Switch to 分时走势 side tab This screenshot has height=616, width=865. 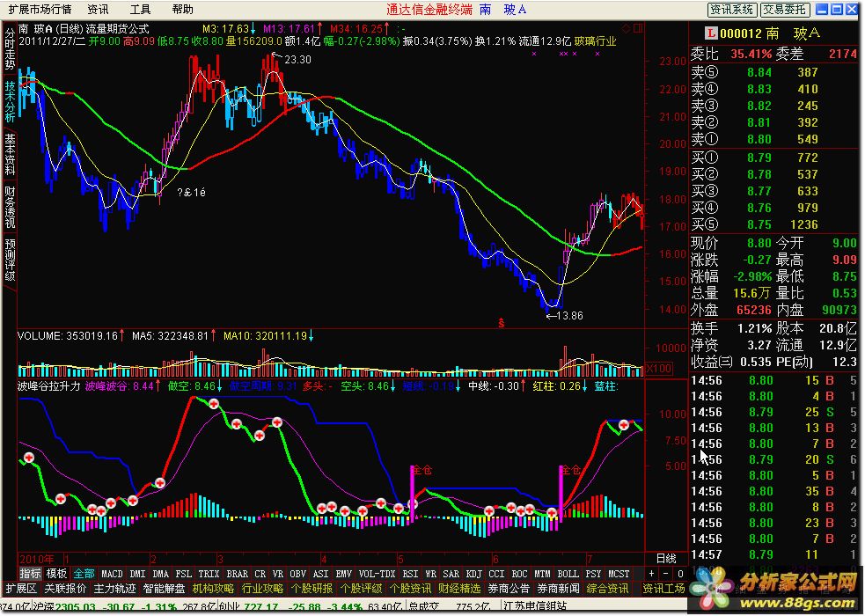coord(10,48)
